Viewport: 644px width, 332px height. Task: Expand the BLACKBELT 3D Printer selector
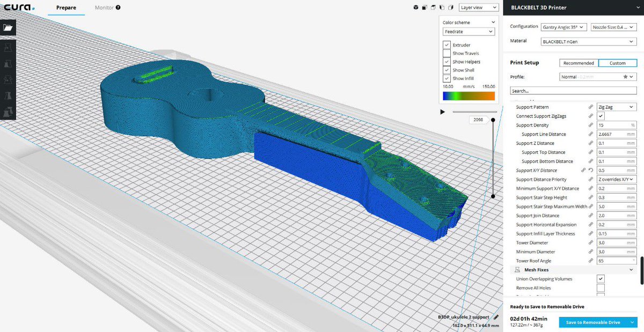pyautogui.click(x=573, y=8)
